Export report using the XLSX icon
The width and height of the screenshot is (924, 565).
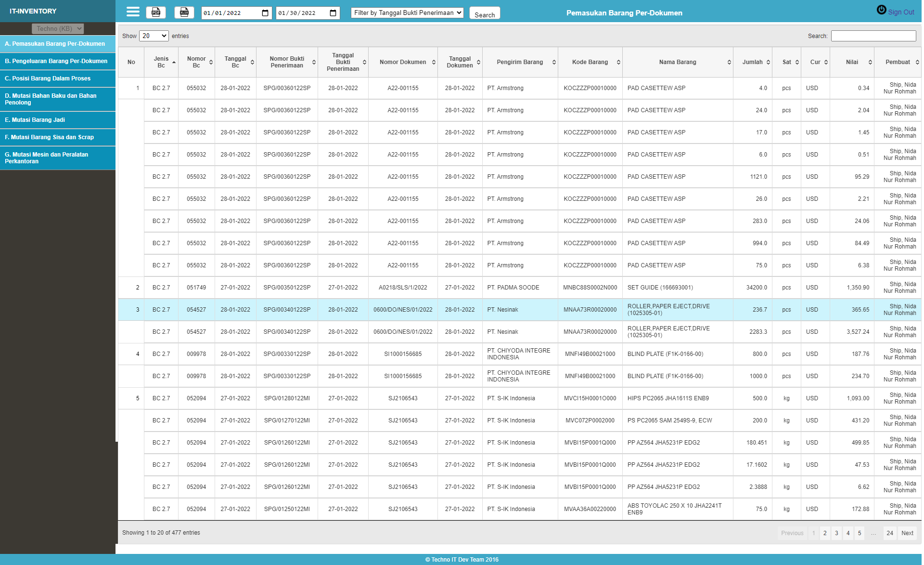(x=184, y=13)
